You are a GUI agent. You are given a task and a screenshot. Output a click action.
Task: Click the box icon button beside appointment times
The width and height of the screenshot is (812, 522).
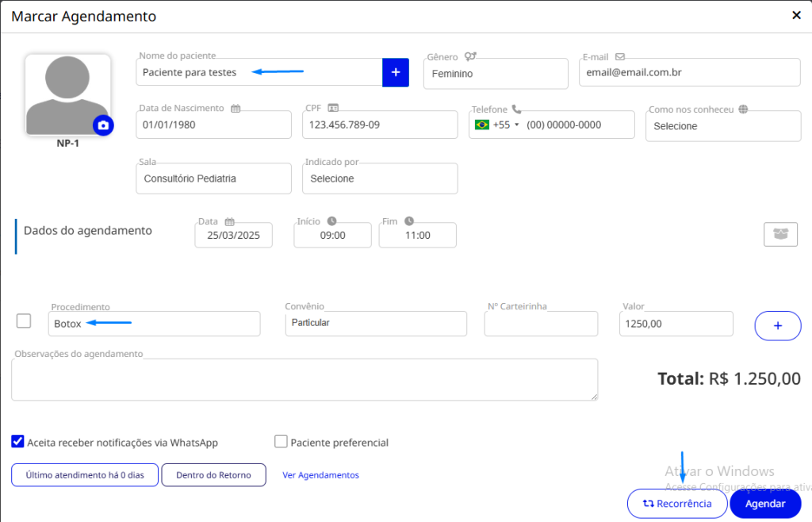coord(780,234)
